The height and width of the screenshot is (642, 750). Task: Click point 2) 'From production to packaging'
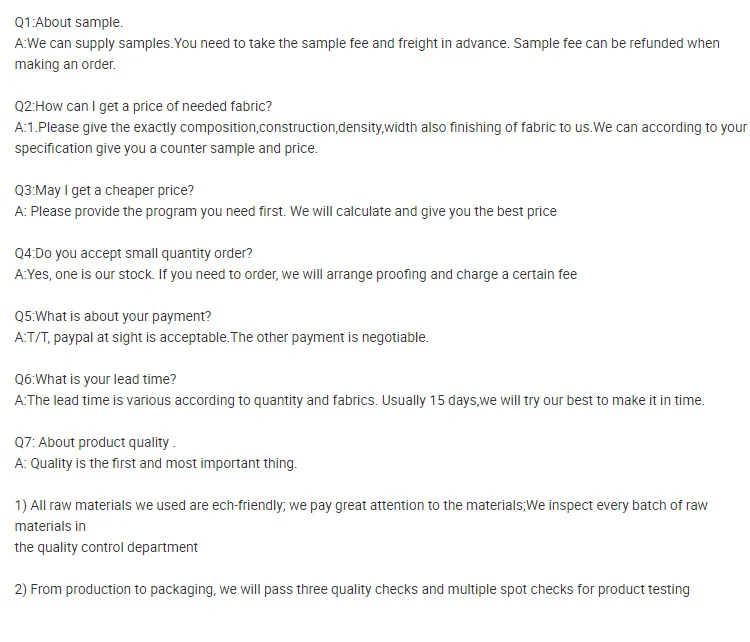352,589
